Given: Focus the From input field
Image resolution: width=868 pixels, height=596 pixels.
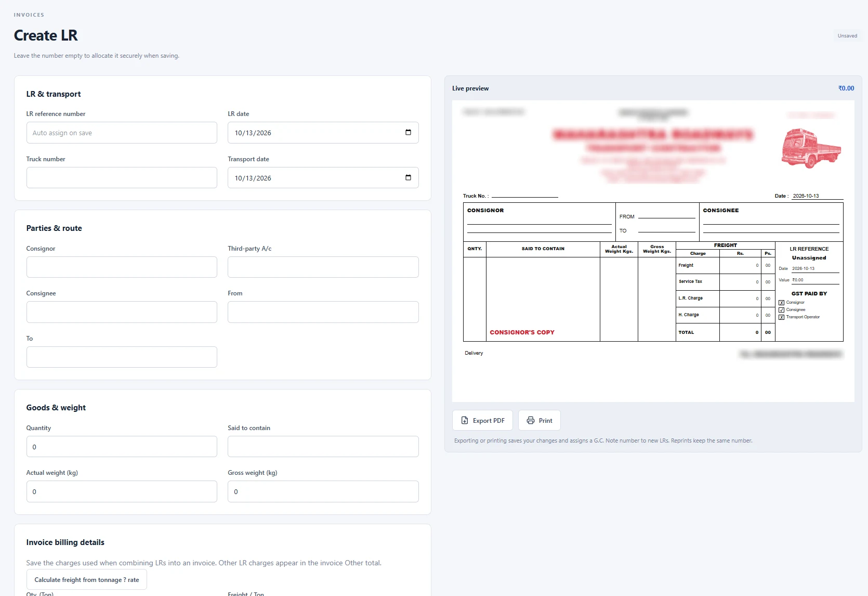Looking at the screenshot, I should coord(323,312).
